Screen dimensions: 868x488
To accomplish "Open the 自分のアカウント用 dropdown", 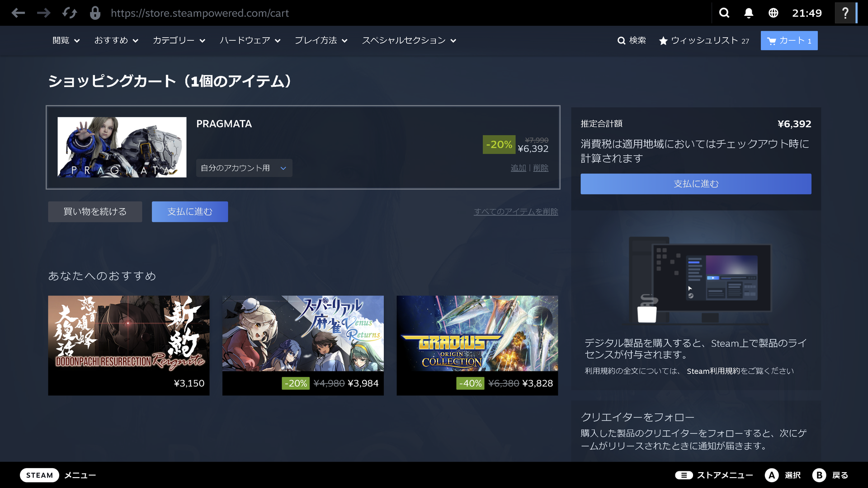I will (x=244, y=168).
